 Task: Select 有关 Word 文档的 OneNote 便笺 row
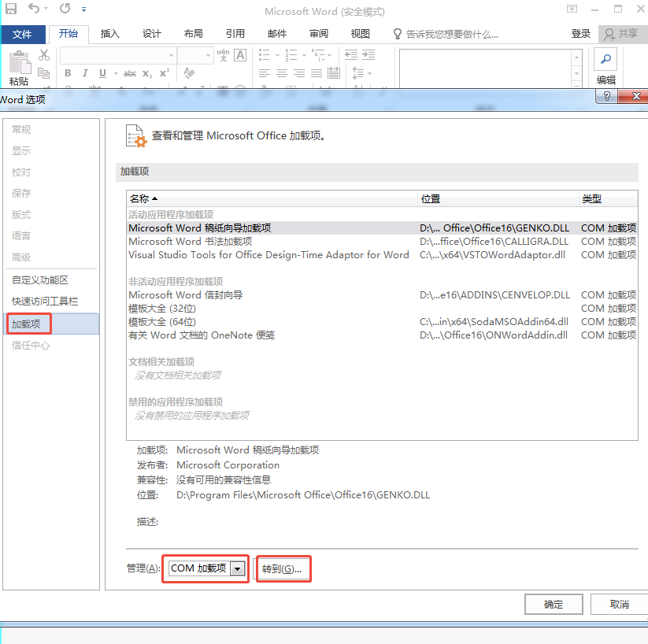pos(382,335)
